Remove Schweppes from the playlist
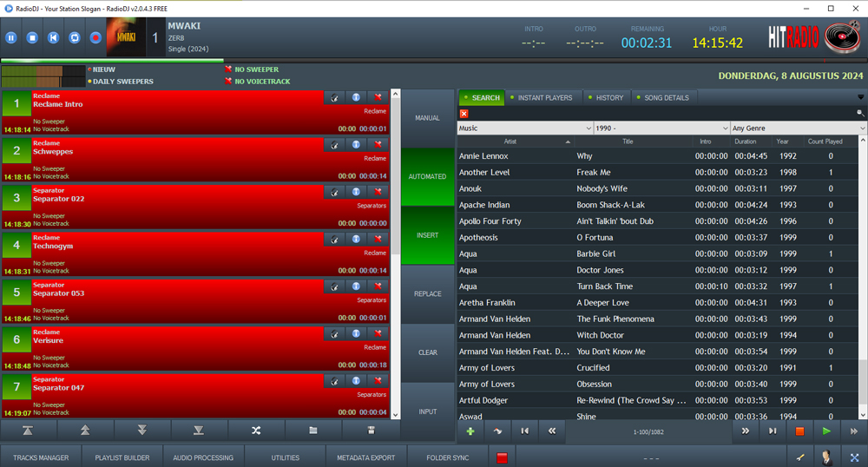868x467 pixels. 378,144
